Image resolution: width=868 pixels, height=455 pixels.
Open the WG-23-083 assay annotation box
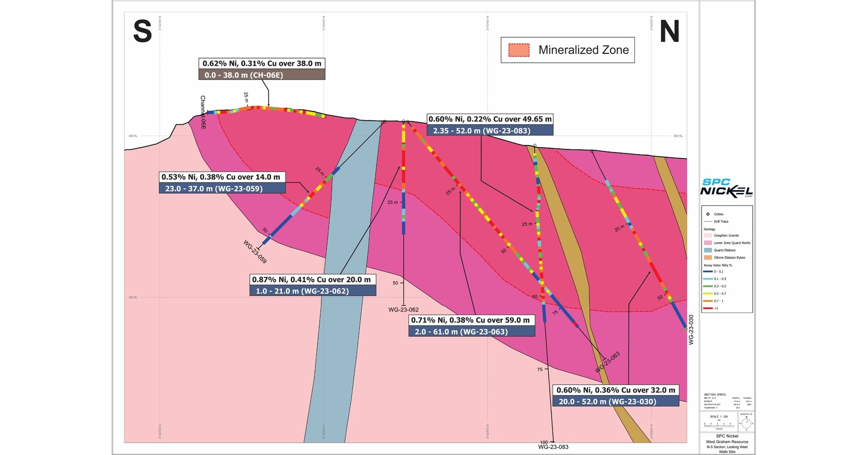coord(490,124)
